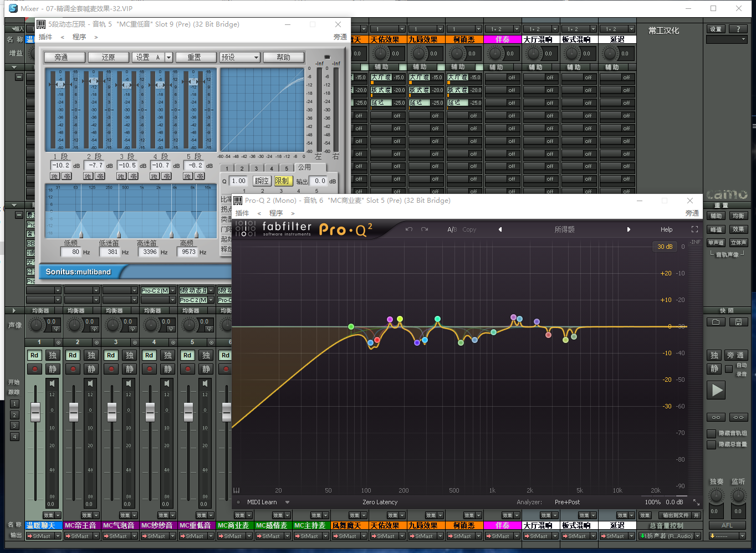Click speaker icon above track 4 meter
Screen dimensions: 756x553
[167, 383]
